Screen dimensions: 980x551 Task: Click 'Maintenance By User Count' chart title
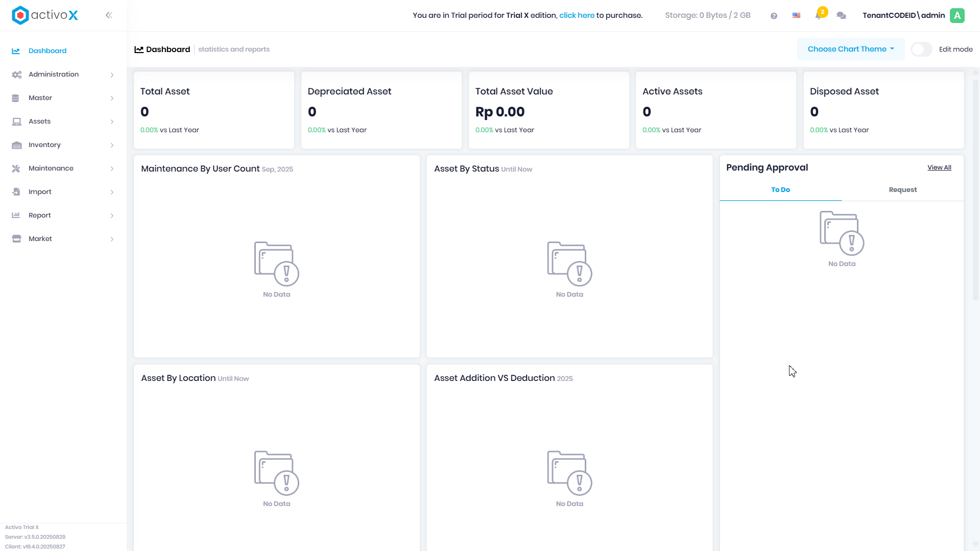(x=200, y=169)
